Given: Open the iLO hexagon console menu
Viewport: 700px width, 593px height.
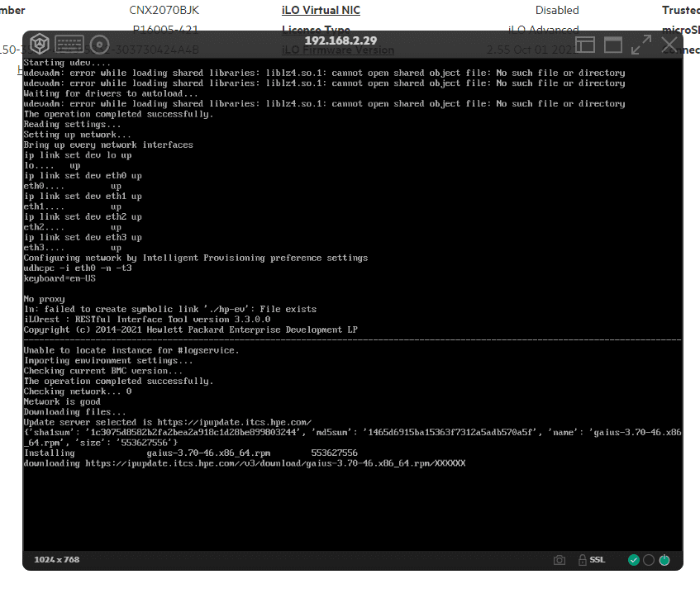Looking at the screenshot, I should tap(40, 44).
